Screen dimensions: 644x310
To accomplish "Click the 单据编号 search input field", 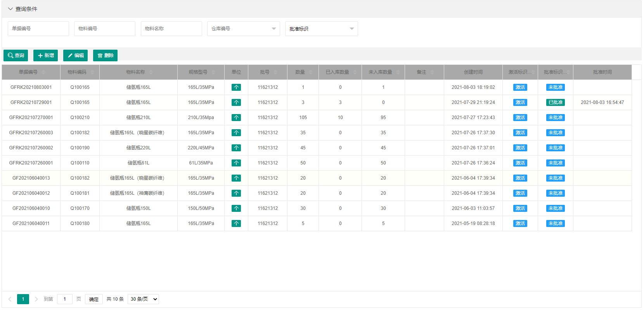I will 38,29.
